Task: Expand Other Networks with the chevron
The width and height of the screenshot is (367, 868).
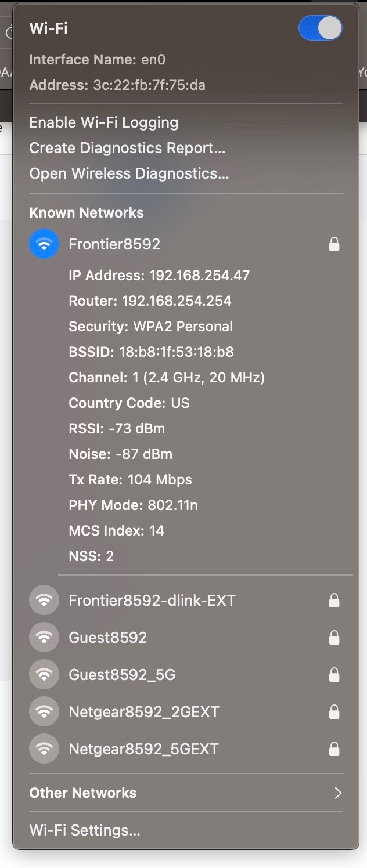Action: coord(337,793)
